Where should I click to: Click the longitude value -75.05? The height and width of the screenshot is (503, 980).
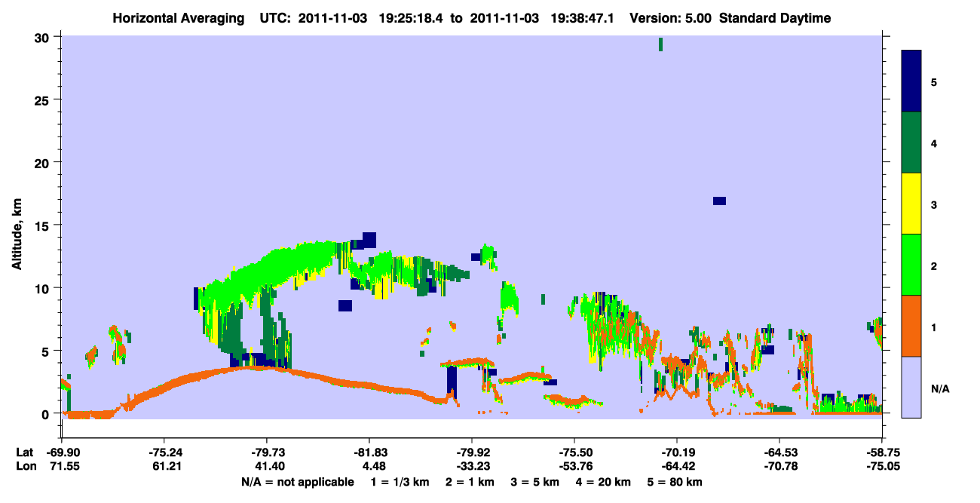[x=881, y=466]
